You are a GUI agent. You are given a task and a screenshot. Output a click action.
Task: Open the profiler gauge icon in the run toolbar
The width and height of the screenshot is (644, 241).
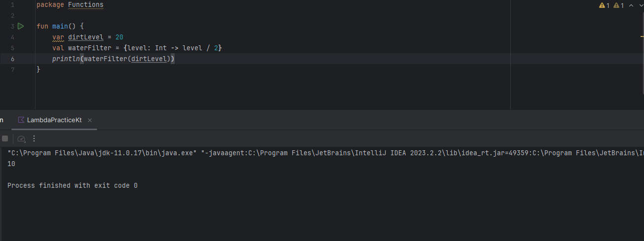pyautogui.click(x=22, y=139)
